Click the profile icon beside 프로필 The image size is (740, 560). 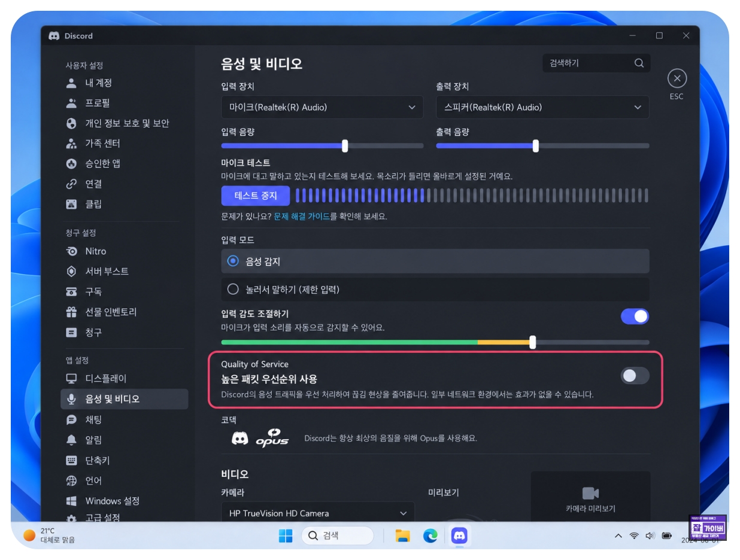pyautogui.click(x=72, y=103)
